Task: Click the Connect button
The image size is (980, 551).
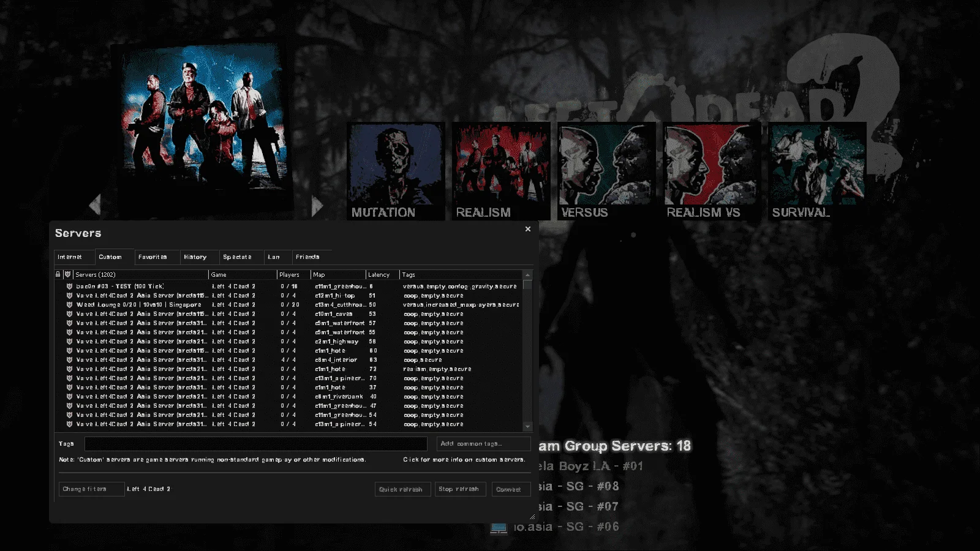Action: pos(511,489)
